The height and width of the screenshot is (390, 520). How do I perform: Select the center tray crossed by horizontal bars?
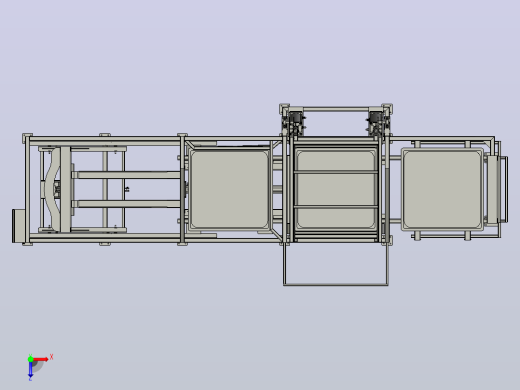(336, 189)
